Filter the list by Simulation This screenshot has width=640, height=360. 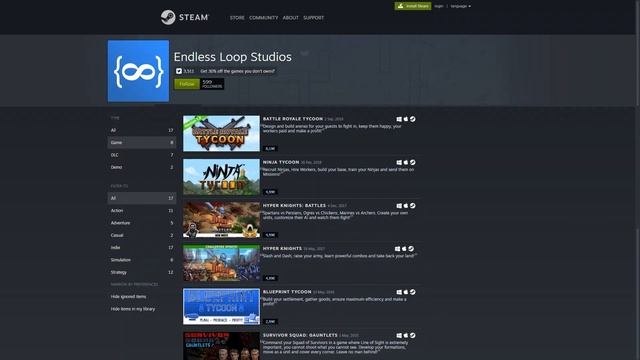click(x=142, y=260)
